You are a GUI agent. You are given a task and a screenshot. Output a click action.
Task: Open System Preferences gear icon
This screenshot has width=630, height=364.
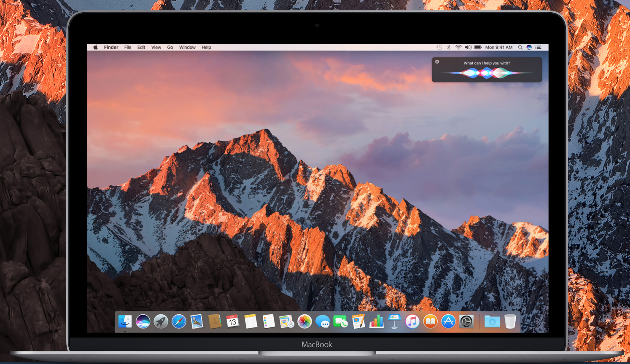(466, 322)
